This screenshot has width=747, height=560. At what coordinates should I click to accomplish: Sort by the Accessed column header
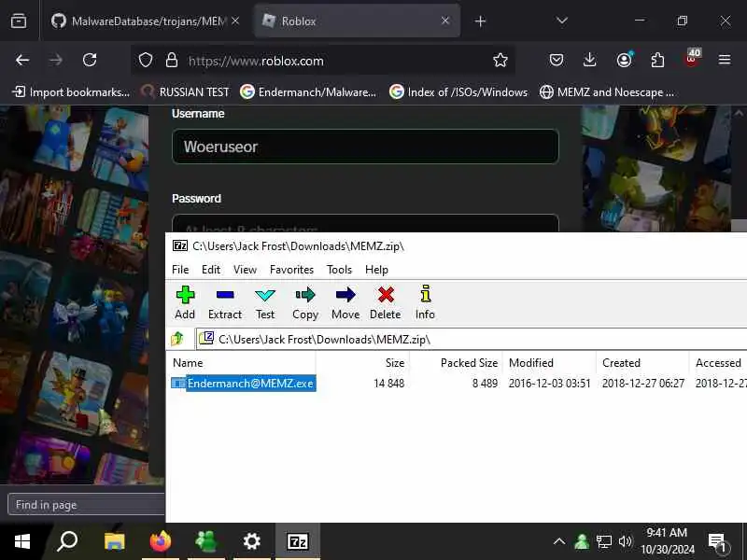click(x=718, y=363)
